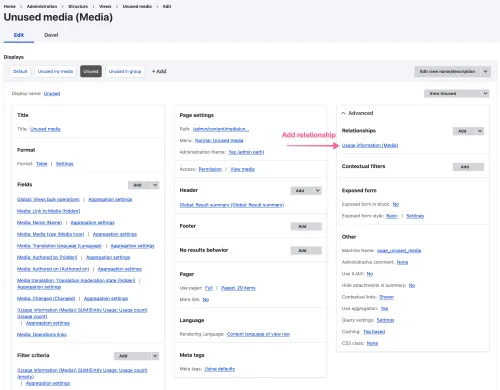The width and height of the screenshot is (500, 390).
Task: Go to Administration in breadcrumb
Action: click(x=42, y=6)
